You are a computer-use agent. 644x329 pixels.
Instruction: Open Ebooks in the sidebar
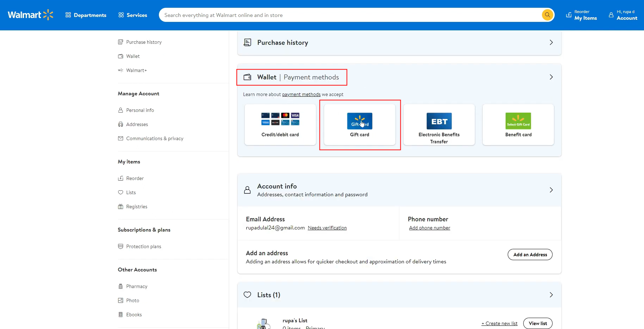134,315
